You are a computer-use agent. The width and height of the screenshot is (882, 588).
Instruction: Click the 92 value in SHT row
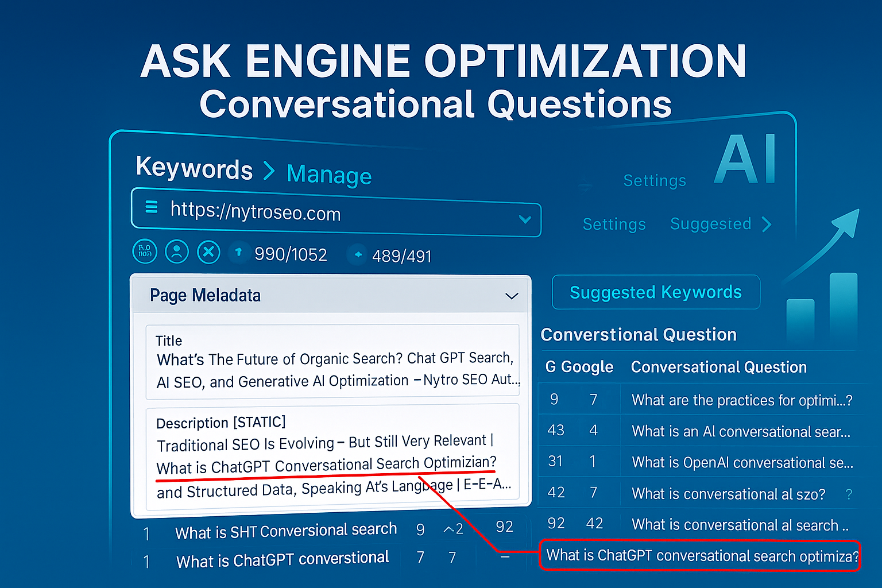pyautogui.click(x=504, y=527)
